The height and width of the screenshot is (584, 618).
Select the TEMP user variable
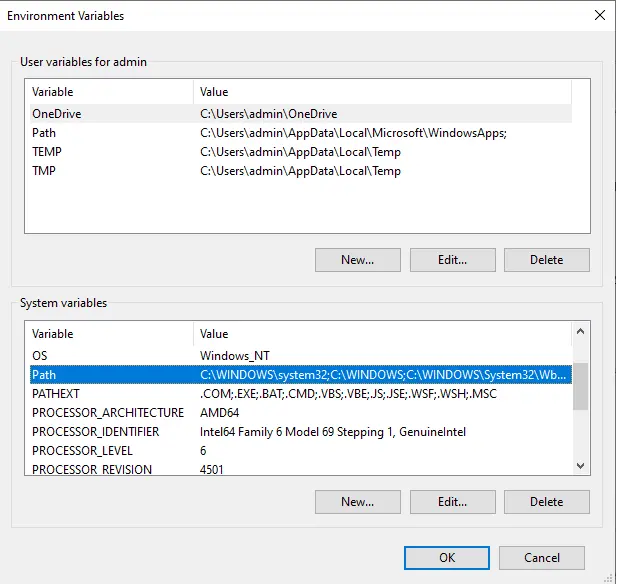pos(47,152)
